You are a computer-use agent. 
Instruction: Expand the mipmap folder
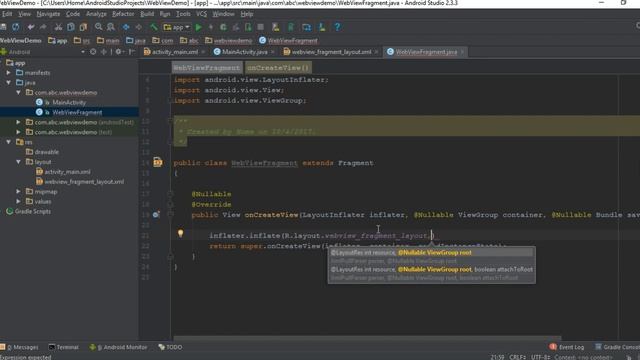coord(18,191)
